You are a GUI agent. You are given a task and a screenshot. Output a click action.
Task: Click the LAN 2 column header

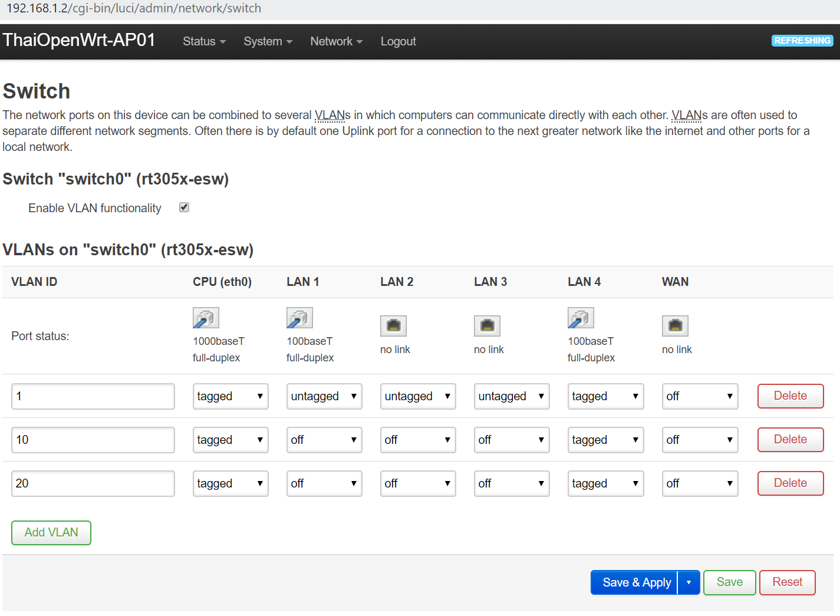pyautogui.click(x=397, y=282)
